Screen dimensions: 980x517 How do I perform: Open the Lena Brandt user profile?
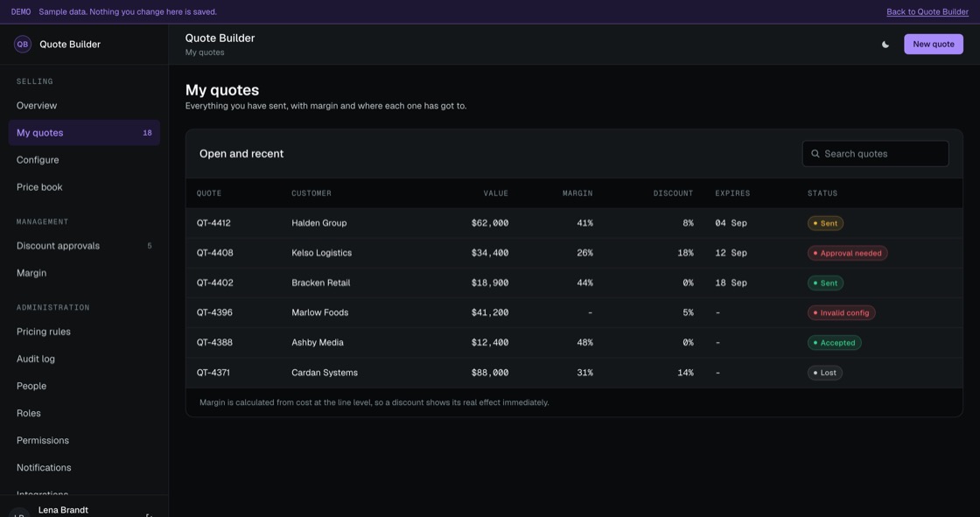click(x=63, y=510)
